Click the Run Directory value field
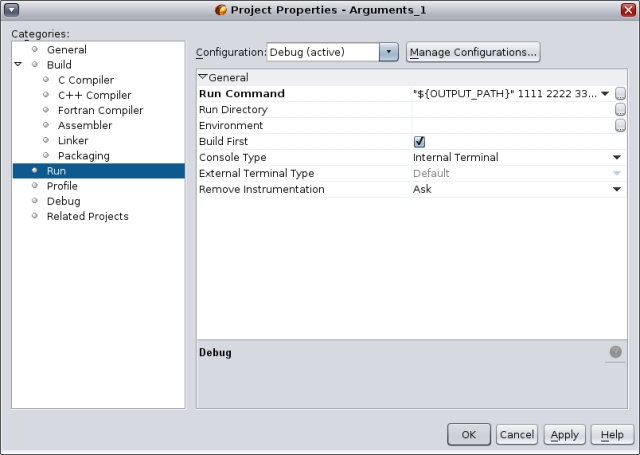This screenshot has height=455, width=640. click(510, 110)
